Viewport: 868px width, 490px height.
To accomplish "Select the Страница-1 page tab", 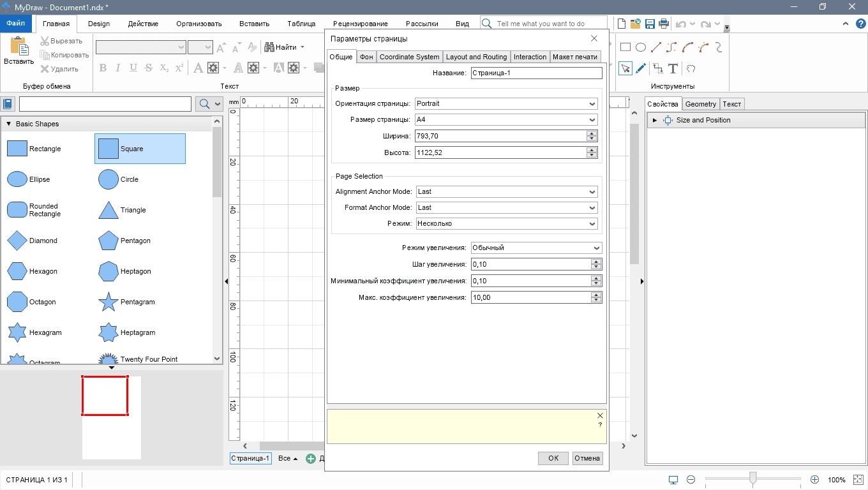I will 251,458.
